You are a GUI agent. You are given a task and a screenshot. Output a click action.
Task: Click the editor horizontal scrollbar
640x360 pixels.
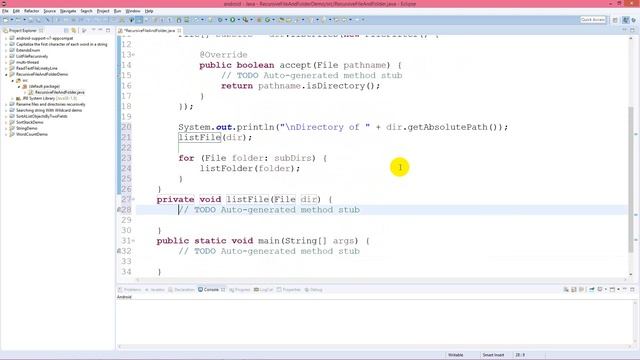[x=380, y=280]
